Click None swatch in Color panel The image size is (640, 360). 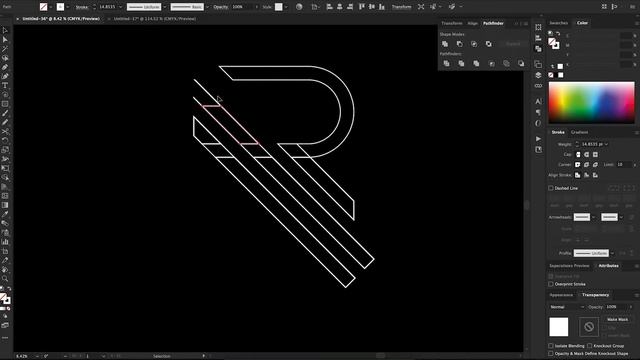point(551,75)
